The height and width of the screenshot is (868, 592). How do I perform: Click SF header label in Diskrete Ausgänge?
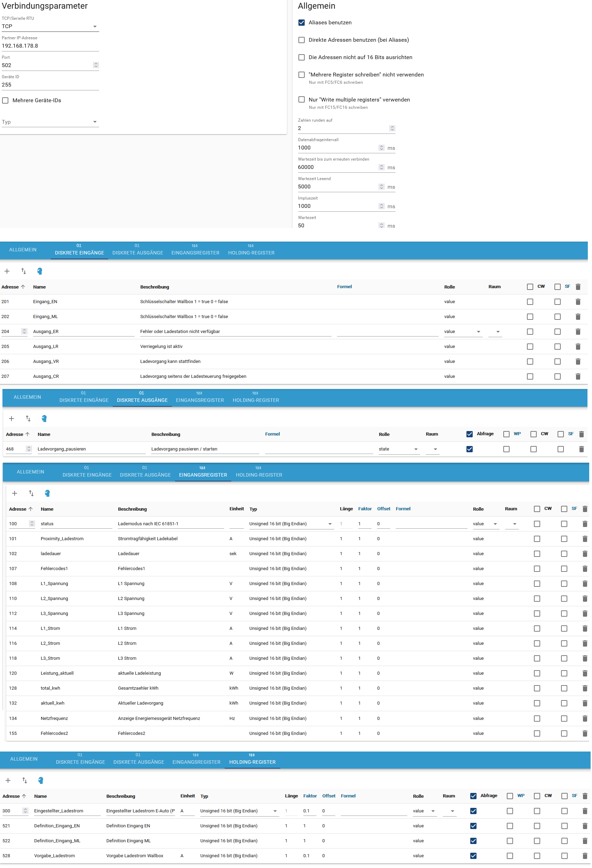tap(571, 434)
